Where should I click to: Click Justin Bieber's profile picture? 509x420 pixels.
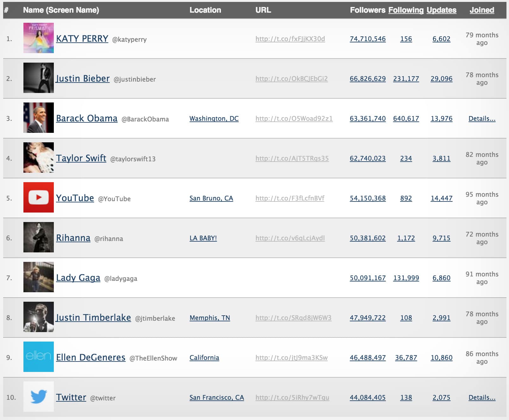pos(38,78)
